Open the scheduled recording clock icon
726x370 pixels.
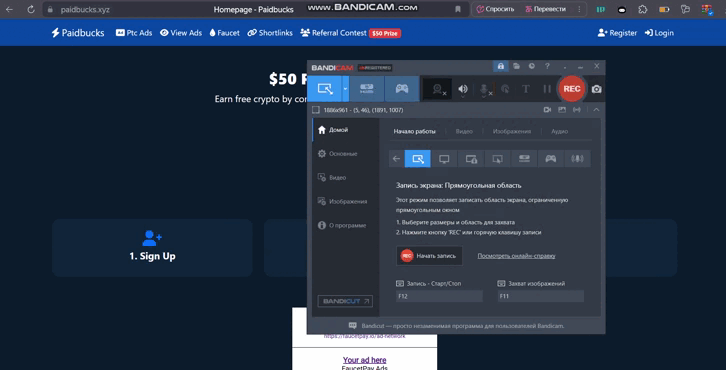pos(532,66)
